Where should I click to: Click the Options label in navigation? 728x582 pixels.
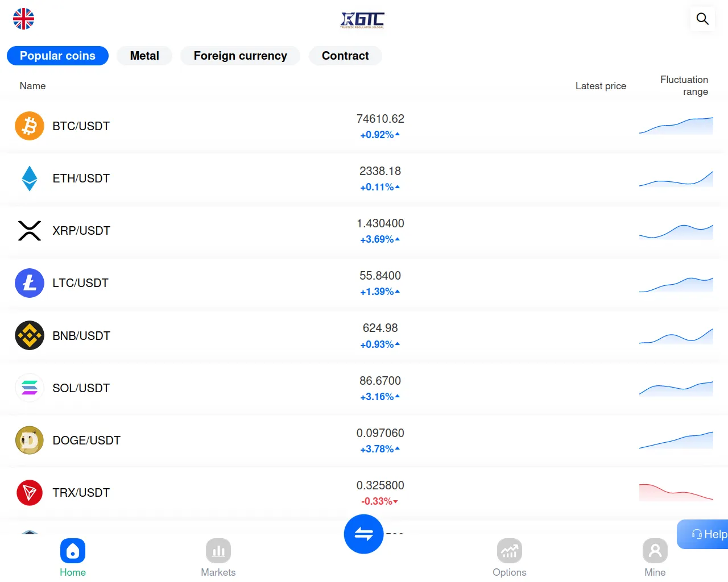pos(510,572)
